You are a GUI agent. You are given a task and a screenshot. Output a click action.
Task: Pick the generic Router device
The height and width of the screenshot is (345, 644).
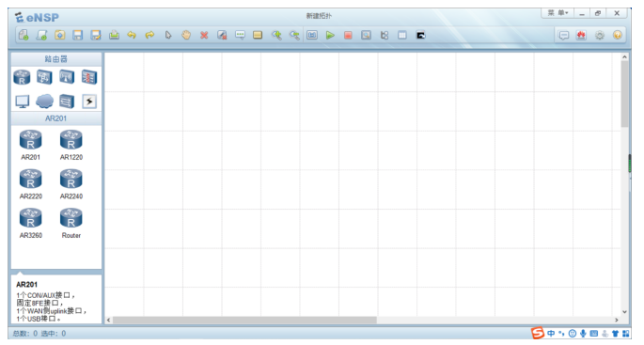[71, 223]
